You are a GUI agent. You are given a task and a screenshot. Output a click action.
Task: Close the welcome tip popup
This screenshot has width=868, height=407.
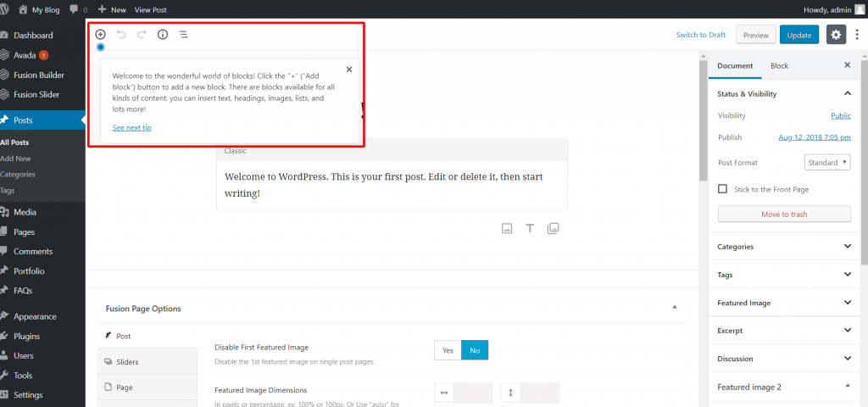click(348, 70)
